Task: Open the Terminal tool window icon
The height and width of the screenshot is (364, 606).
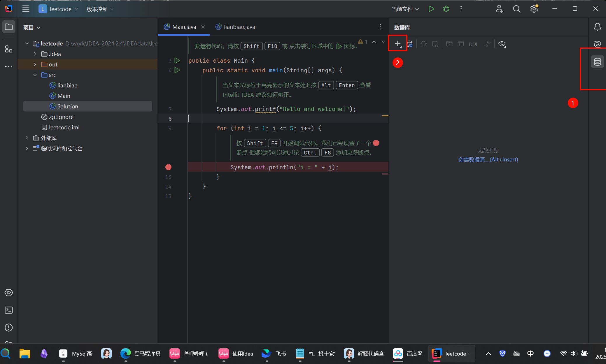Action: (9, 310)
